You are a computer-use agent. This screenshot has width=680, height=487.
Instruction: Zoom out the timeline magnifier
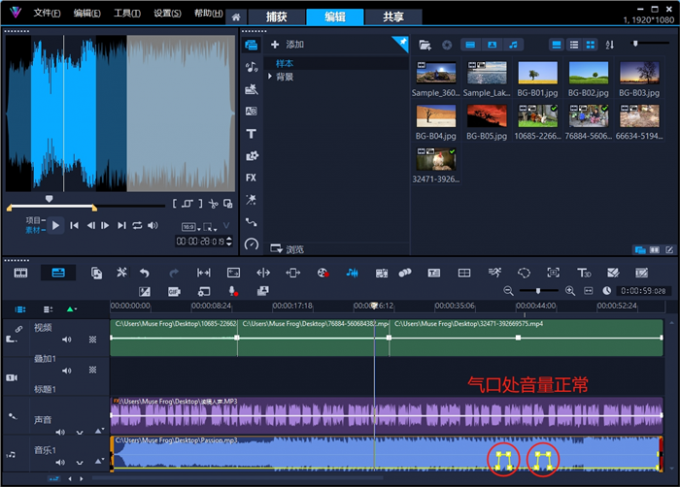(508, 291)
